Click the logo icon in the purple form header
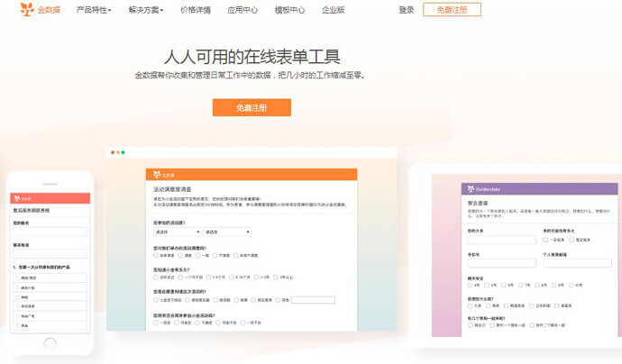This screenshot has height=364, width=622. [x=470, y=189]
